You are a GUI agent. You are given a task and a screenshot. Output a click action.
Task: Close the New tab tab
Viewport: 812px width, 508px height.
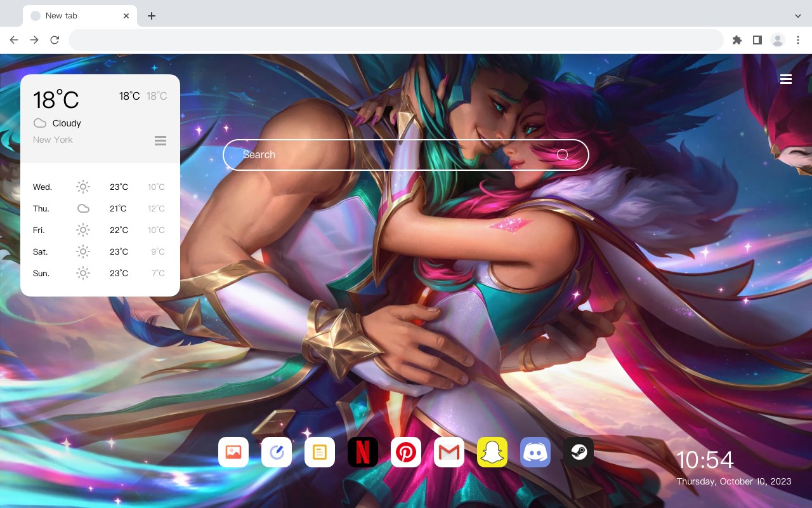tap(127, 16)
